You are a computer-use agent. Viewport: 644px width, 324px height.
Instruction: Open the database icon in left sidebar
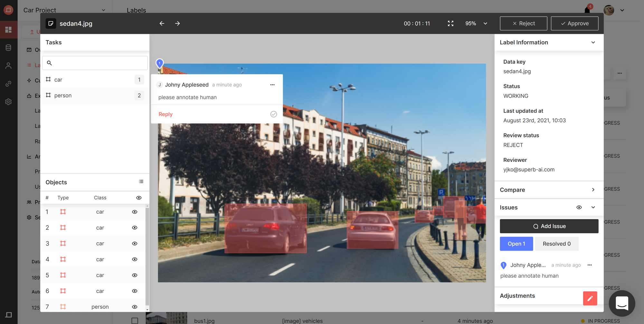pyautogui.click(x=9, y=48)
